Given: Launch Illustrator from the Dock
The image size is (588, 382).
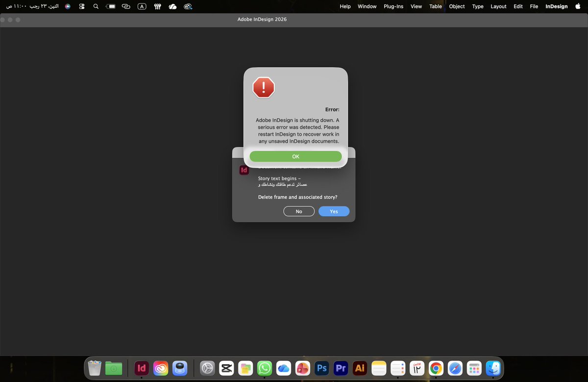Looking at the screenshot, I should click(x=360, y=368).
